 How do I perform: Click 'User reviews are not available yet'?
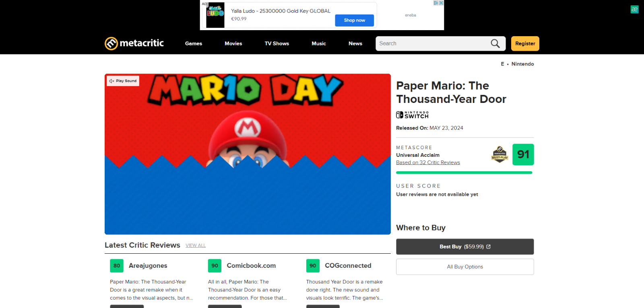(x=437, y=195)
